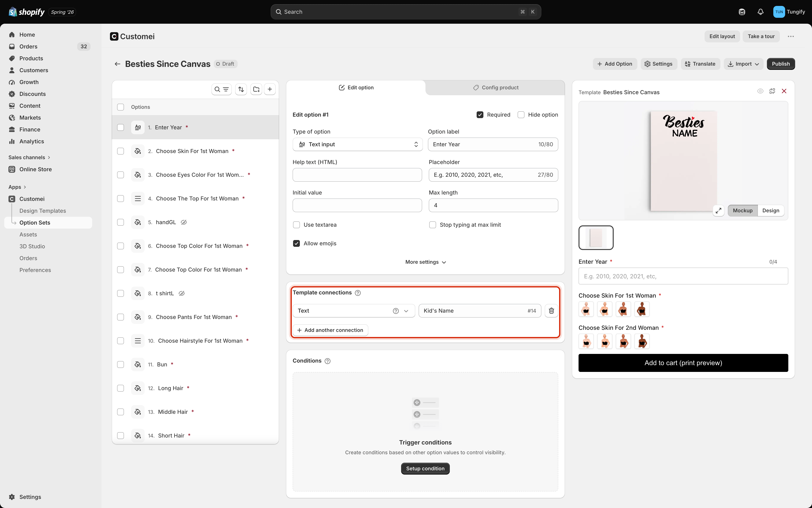
Task: Select the darkest skin swatch for 1st Woman
Action: tap(642, 309)
